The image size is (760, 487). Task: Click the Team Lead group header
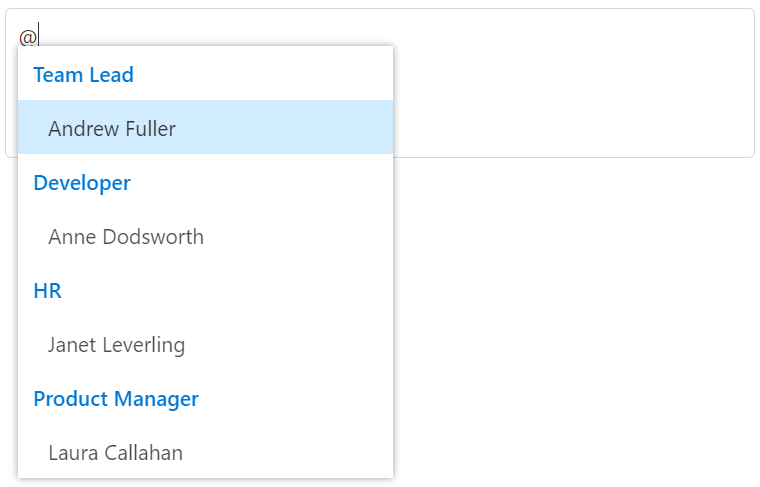click(84, 75)
